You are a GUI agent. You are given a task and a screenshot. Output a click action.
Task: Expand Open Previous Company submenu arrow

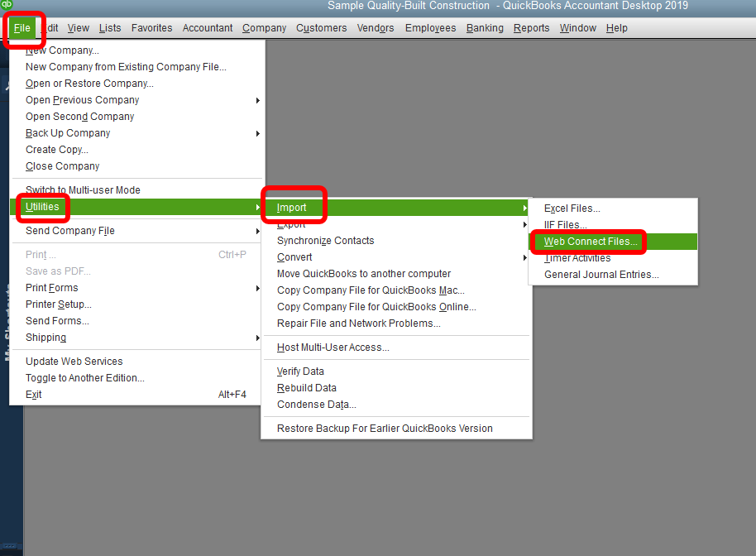pyautogui.click(x=258, y=100)
